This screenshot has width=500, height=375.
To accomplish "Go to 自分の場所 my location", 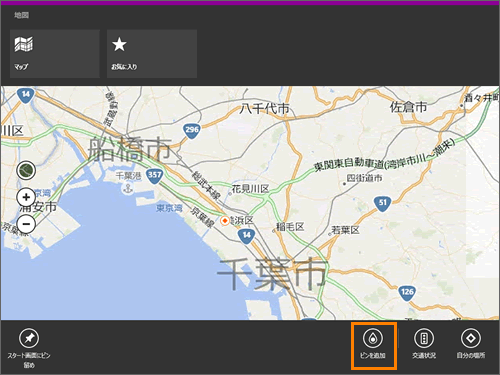I will pos(471,343).
